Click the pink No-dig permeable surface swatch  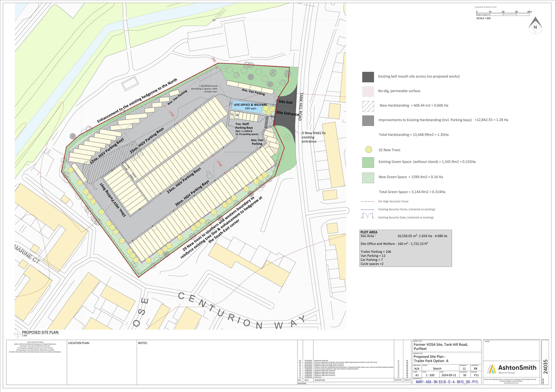(368, 91)
